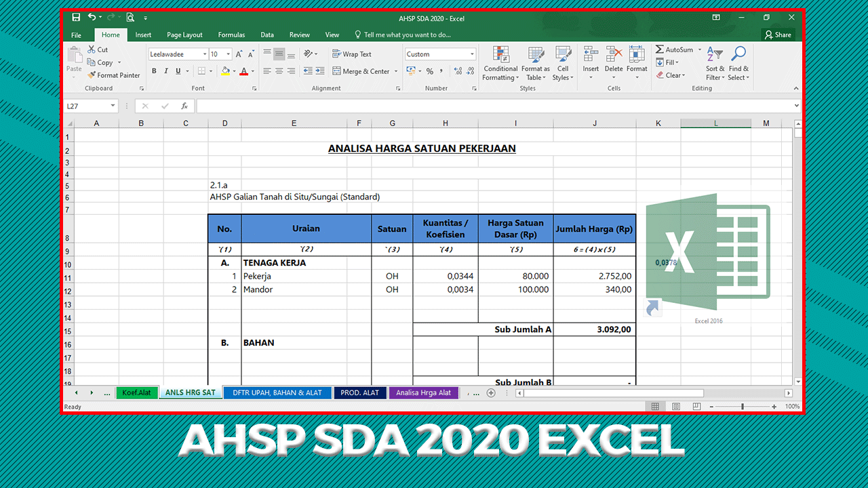Toggle center horizontal alignment
Image resolution: width=868 pixels, height=488 pixels.
click(279, 71)
